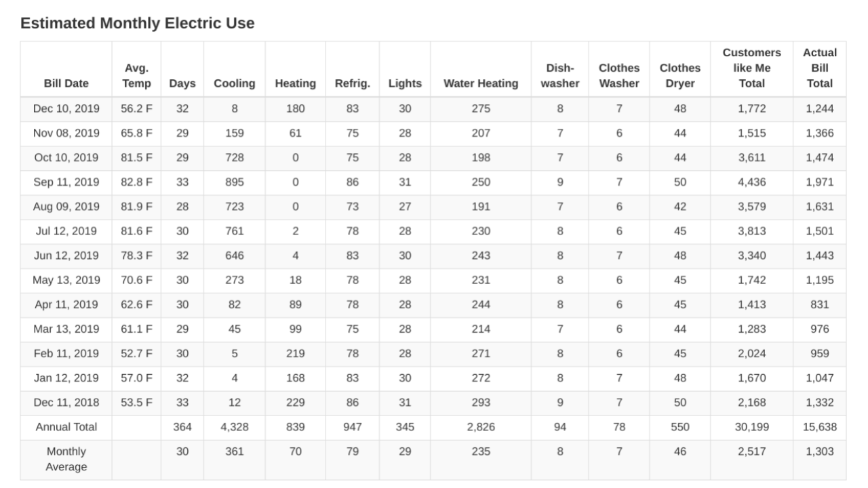
Task: Select the Clothes Dryer column header
Action: click(x=680, y=76)
